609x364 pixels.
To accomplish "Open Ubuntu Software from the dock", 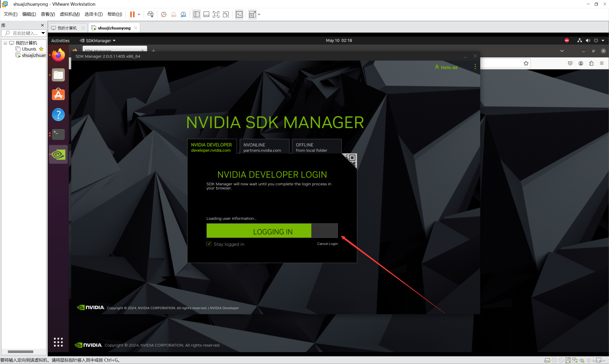I will click(58, 95).
